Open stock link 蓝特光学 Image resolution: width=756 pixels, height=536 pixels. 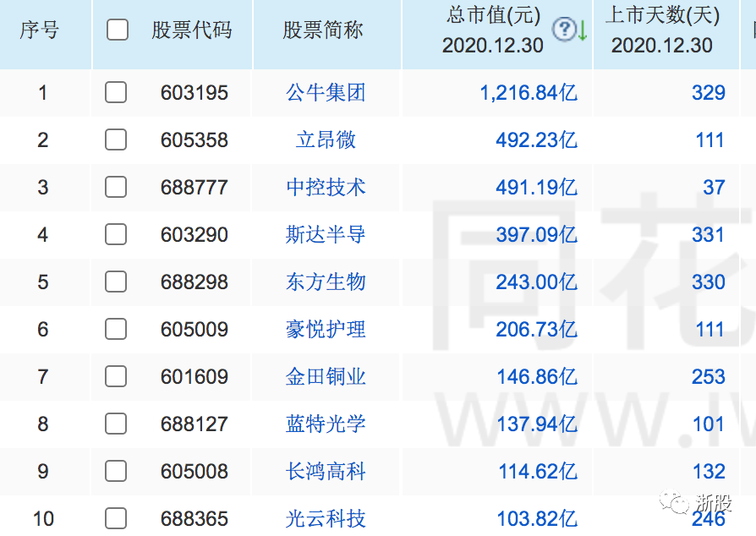[x=326, y=424]
